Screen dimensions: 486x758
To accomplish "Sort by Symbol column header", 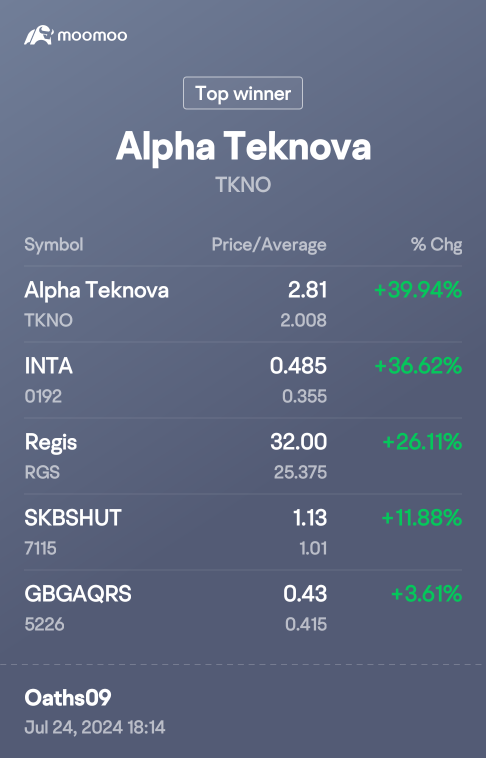I will (x=54, y=245).
